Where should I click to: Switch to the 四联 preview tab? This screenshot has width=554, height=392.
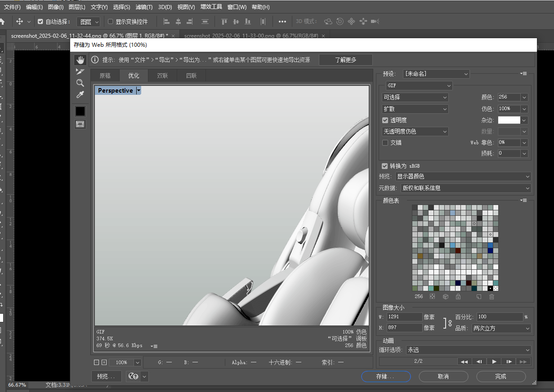click(192, 76)
